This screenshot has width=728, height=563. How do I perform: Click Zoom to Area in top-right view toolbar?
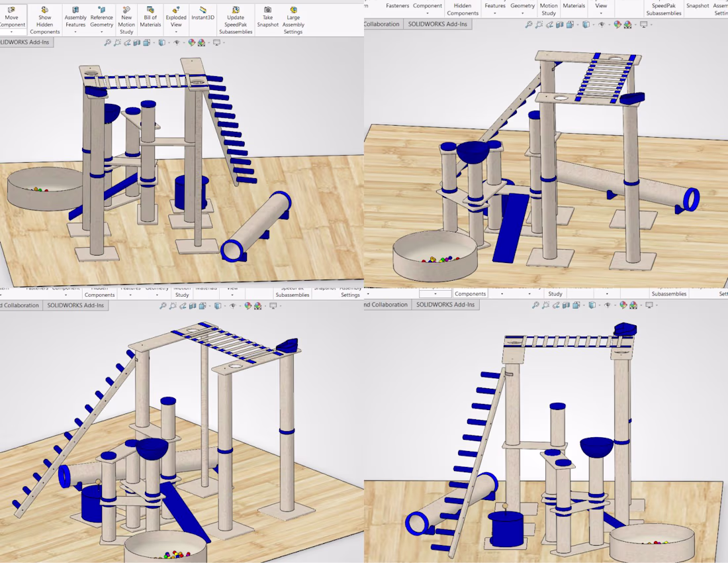click(539, 25)
